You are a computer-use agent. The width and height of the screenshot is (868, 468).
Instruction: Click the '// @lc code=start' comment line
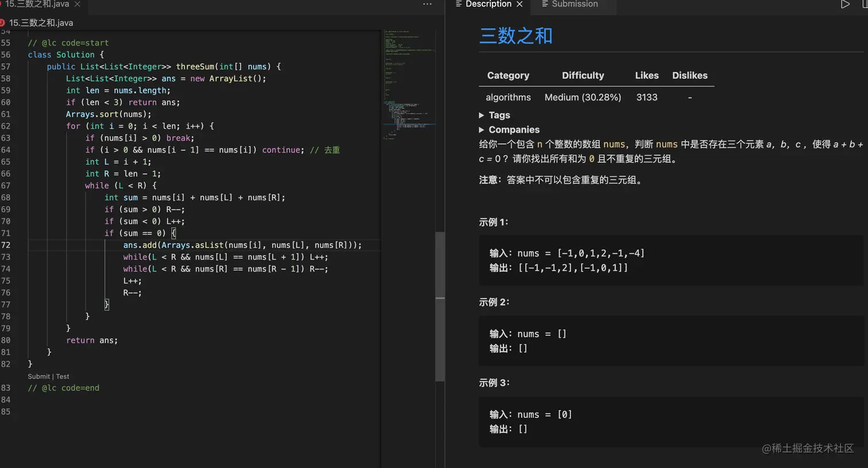point(68,43)
